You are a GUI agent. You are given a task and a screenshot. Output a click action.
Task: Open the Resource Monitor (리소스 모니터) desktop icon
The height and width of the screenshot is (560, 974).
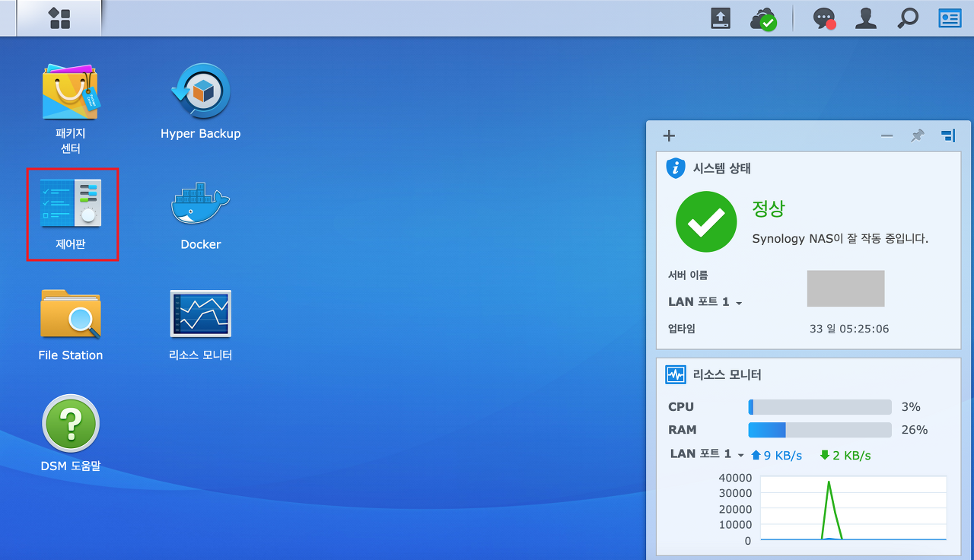click(200, 324)
